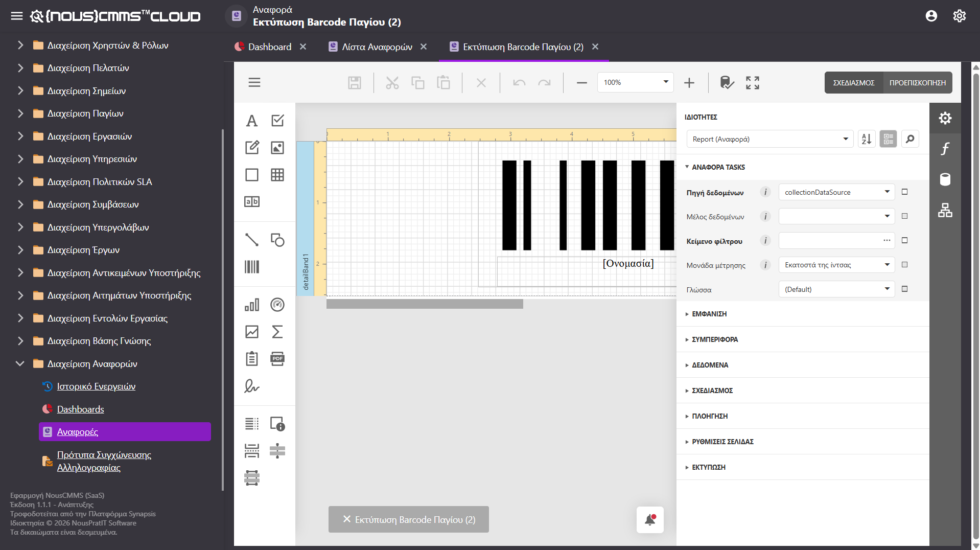Toggle the marker beside Πηγή δεδομένων
The width and height of the screenshot is (980, 550).
904,192
